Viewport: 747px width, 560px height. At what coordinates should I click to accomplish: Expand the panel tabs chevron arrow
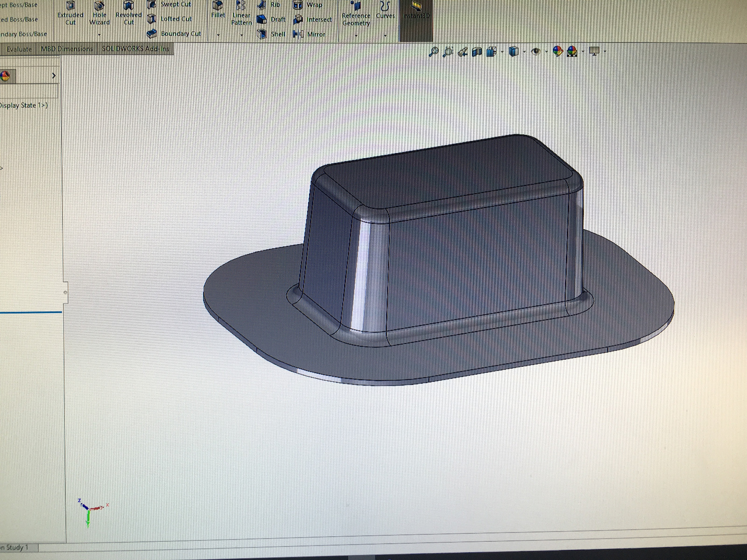54,76
